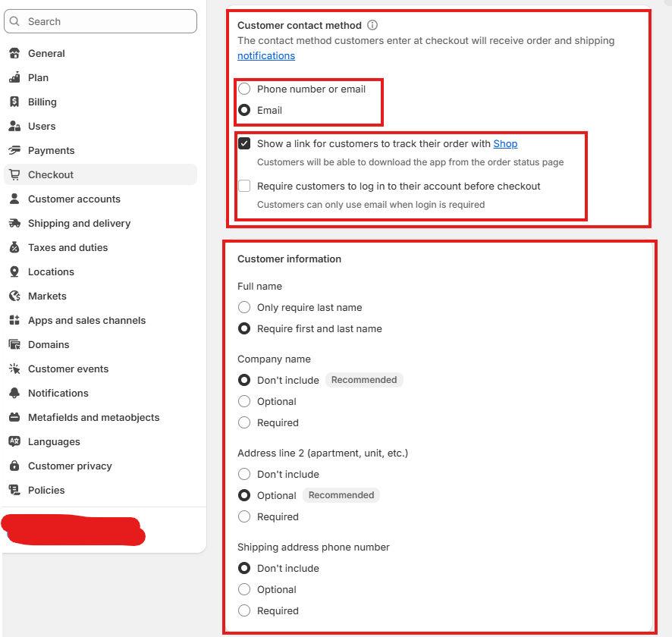This screenshot has width=672, height=637.
Task: Click the General store icon in sidebar
Action: point(14,53)
